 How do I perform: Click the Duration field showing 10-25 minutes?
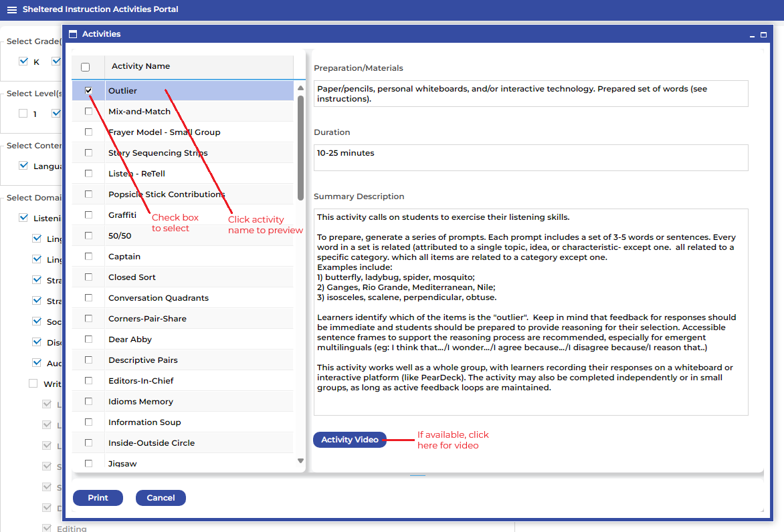(531, 158)
